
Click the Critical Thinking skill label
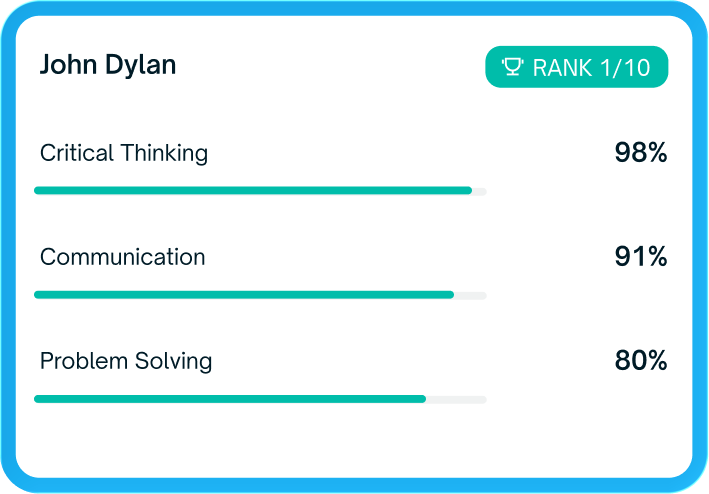(124, 153)
